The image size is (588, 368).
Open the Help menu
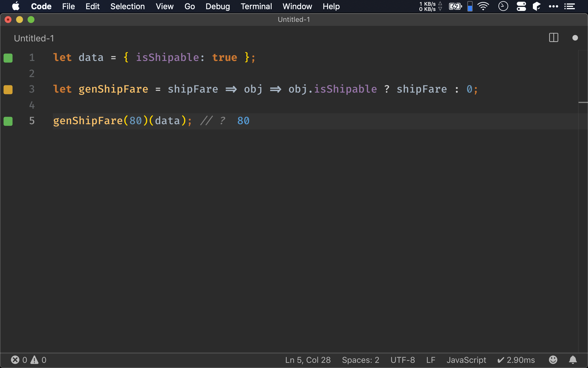pos(331,6)
